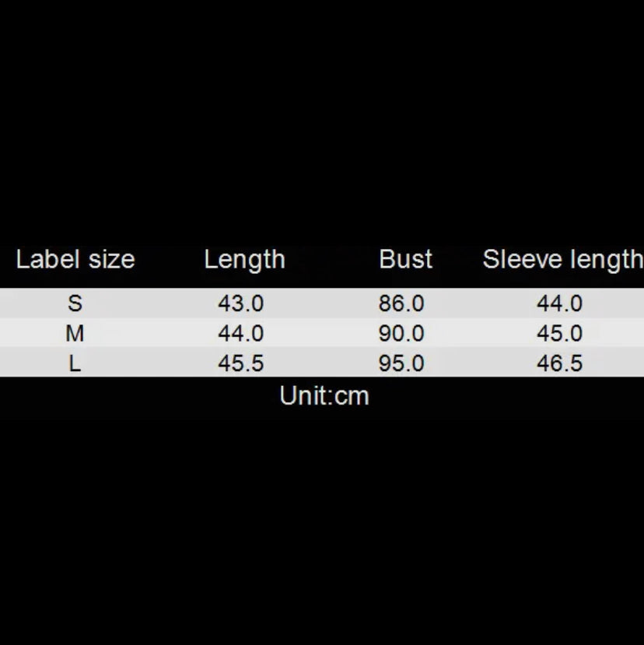Select the 95.0 bust value
Viewport: 644px width, 645px height.
coord(401,363)
